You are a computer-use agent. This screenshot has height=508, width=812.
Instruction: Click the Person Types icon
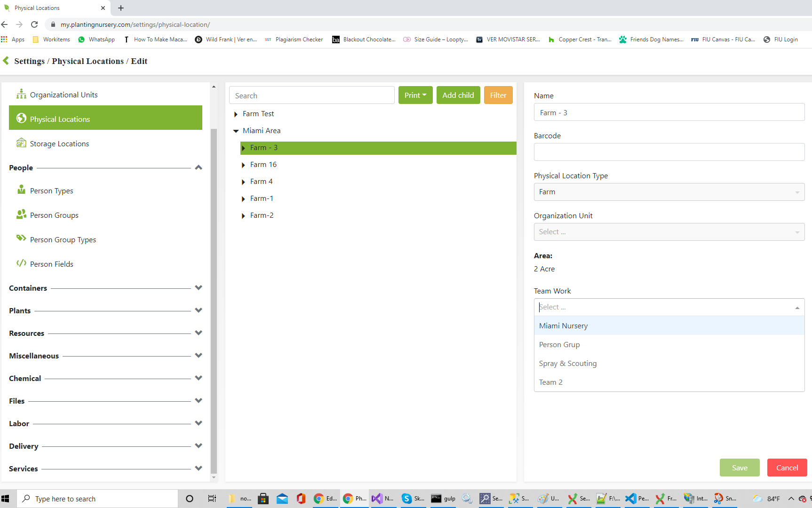click(21, 190)
